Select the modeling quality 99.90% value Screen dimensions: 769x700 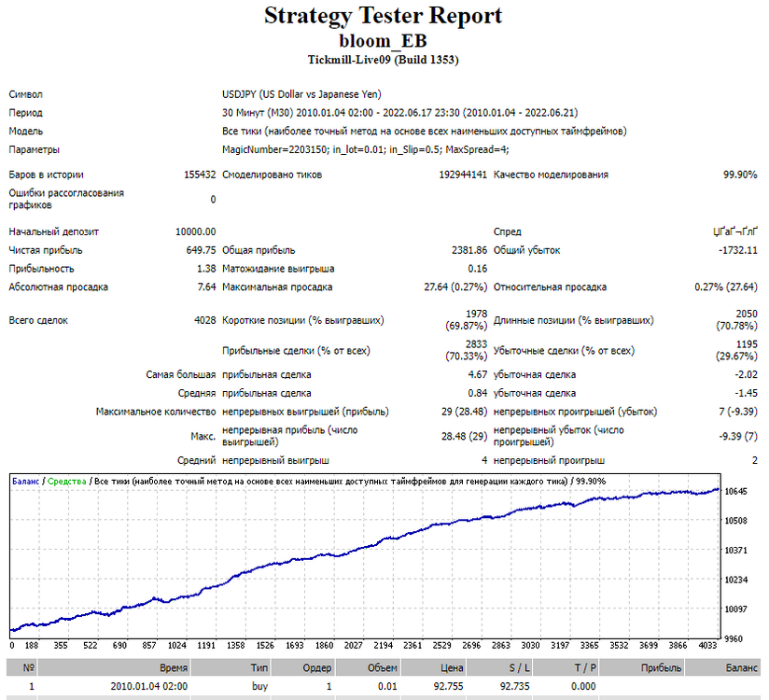pos(740,175)
